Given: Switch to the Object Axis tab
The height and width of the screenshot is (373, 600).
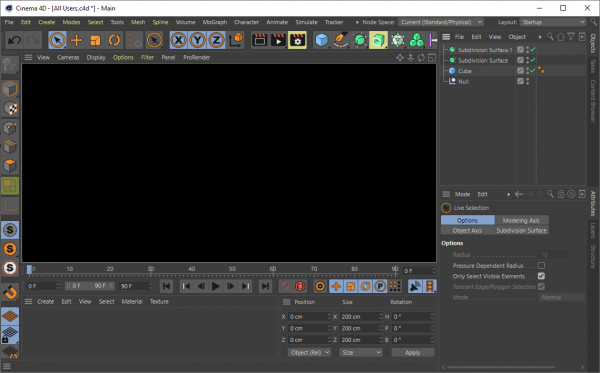Looking at the screenshot, I should point(468,230).
